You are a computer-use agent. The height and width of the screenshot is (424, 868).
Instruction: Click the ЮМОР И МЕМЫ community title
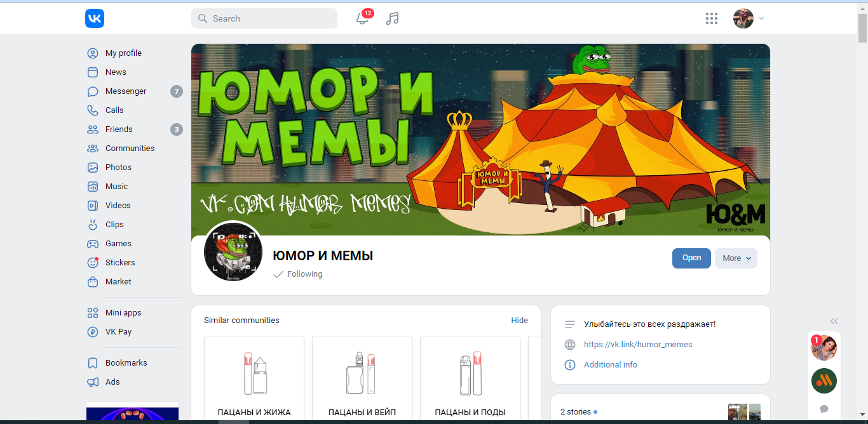(323, 256)
